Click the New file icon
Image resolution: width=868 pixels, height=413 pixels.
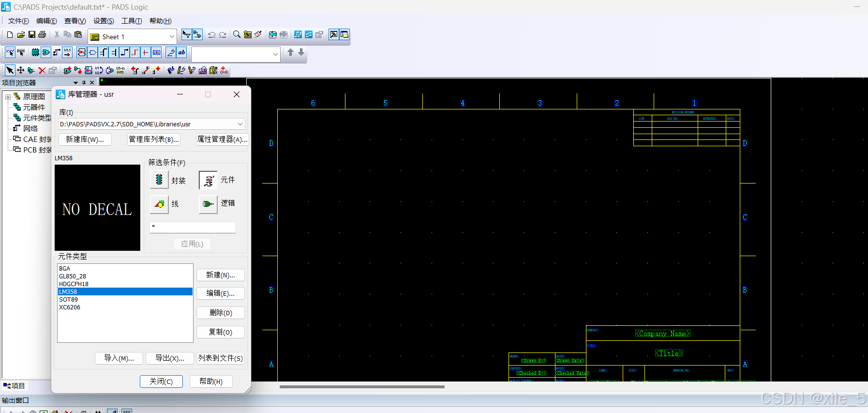click(10, 35)
